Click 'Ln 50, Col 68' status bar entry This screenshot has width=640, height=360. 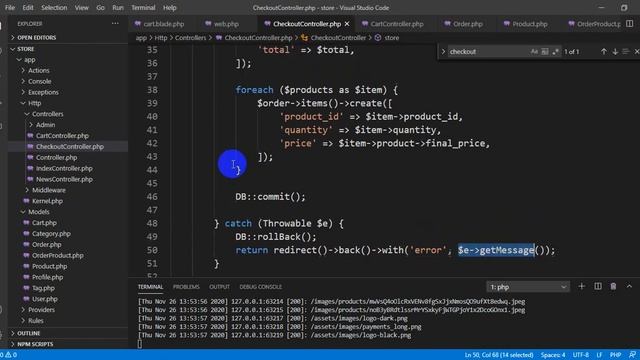(x=499, y=355)
